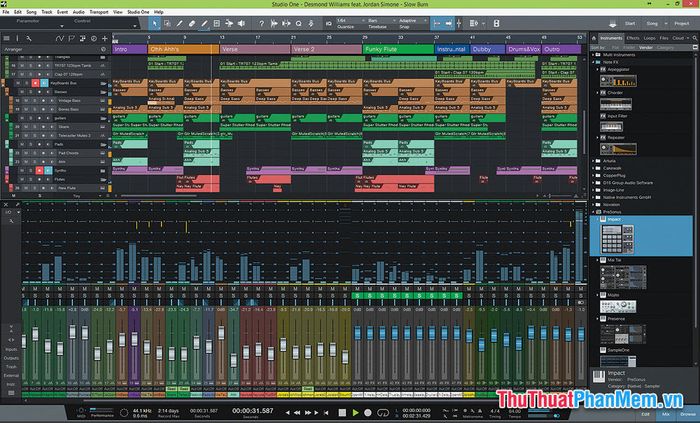Toggle record arm on Synths track
Viewport: 700px width, 423px height.
coord(39,170)
